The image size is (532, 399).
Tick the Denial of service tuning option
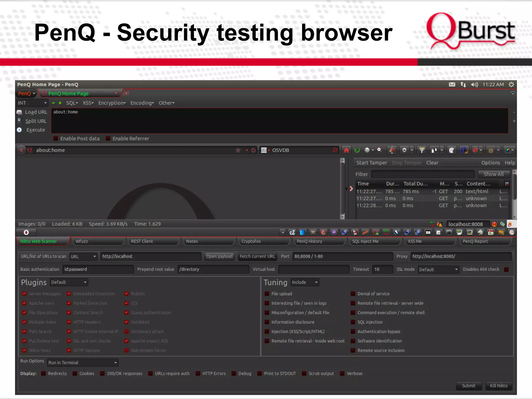click(x=353, y=294)
